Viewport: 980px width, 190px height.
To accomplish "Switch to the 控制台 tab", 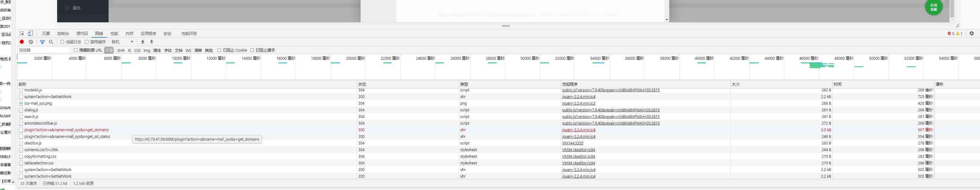I will (63, 33).
